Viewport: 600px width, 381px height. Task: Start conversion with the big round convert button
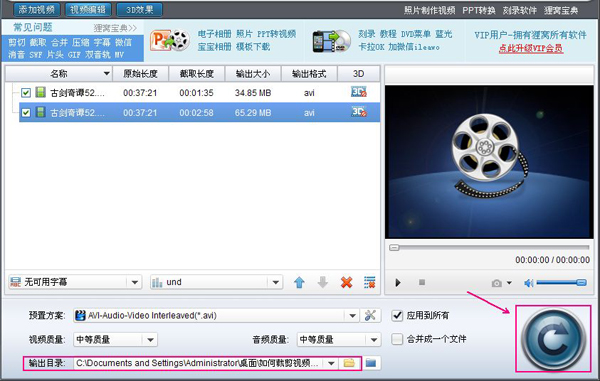click(x=554, y=338)
